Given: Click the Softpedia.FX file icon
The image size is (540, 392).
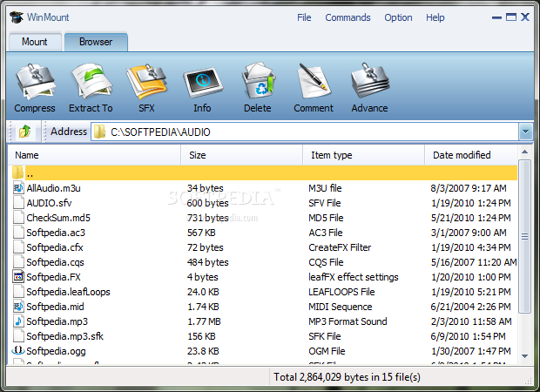Looking at the screenshot, I should tap(18, 277).
